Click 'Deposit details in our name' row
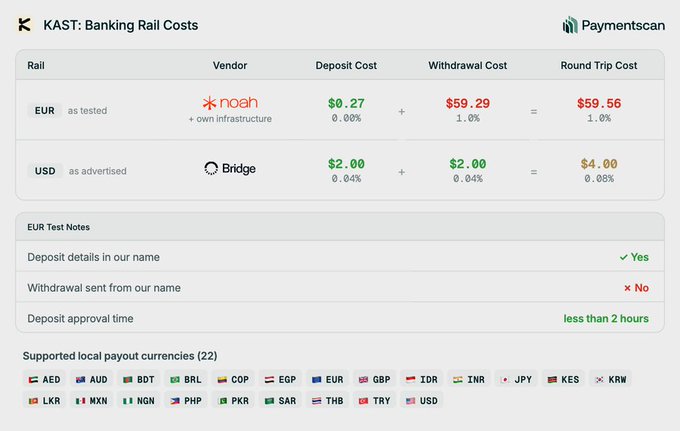680x431 pixels. (x=340, y=257)
